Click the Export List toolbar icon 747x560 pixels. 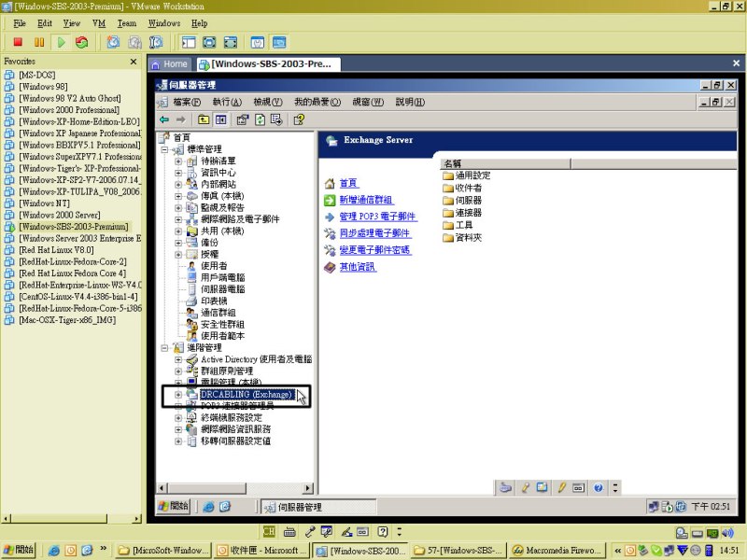click(276, 119)
